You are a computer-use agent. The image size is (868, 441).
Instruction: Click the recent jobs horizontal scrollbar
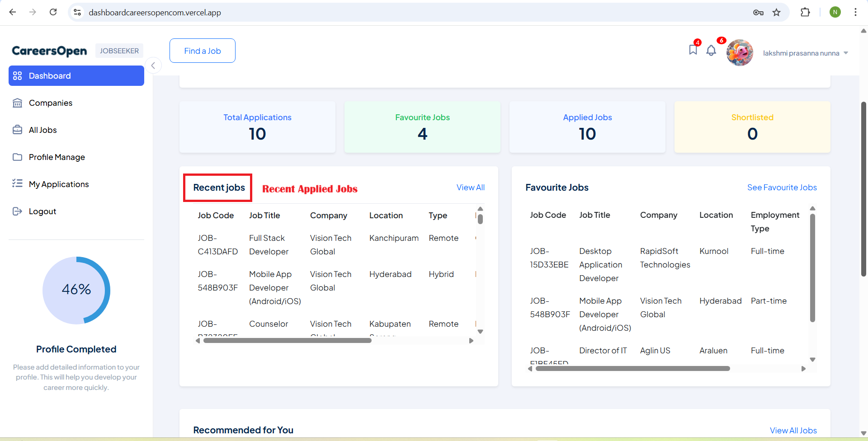pyautogui.click(x=288, y=341)
